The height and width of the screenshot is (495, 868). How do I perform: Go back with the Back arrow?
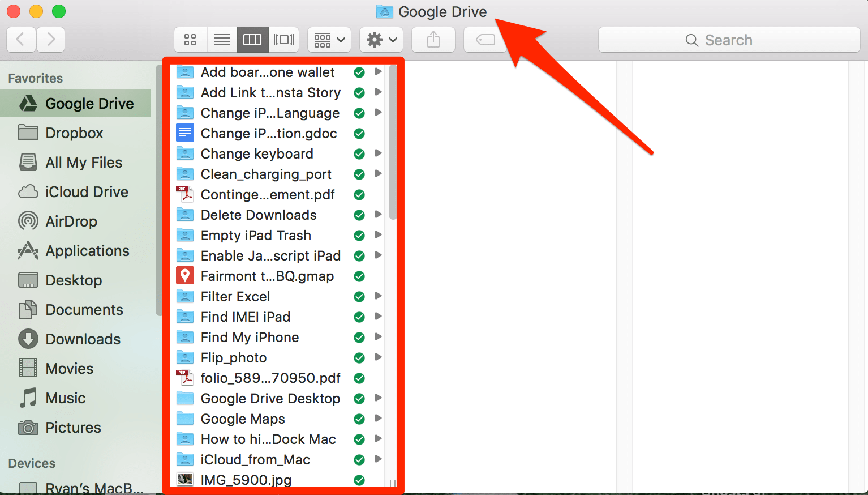pyautogui.click(x=21, y=39)
